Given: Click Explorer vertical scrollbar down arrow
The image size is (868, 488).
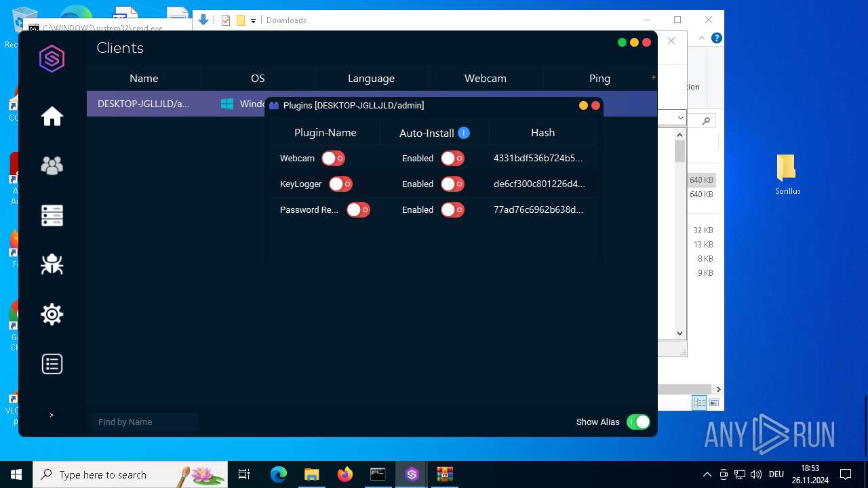Looking at the screenshot, I should coord(680,333).
